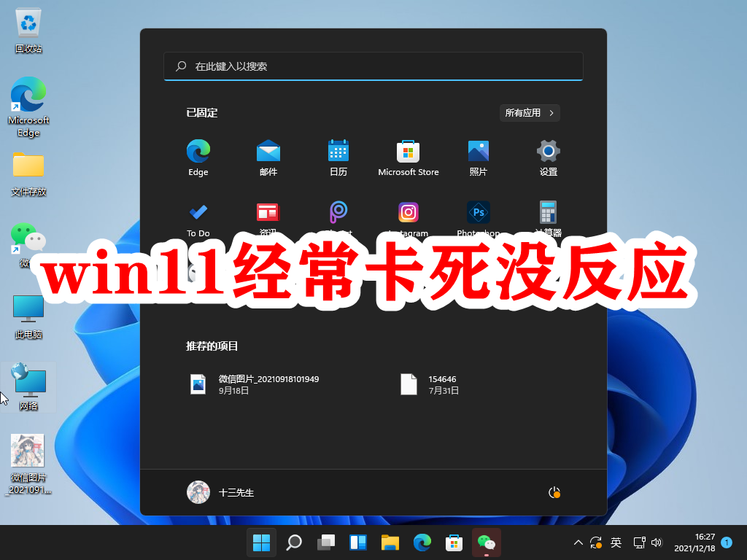Open the Instagram app icon
Viewport: 747px width, 560px height.
pyautogui.click(x=409, y=212)
